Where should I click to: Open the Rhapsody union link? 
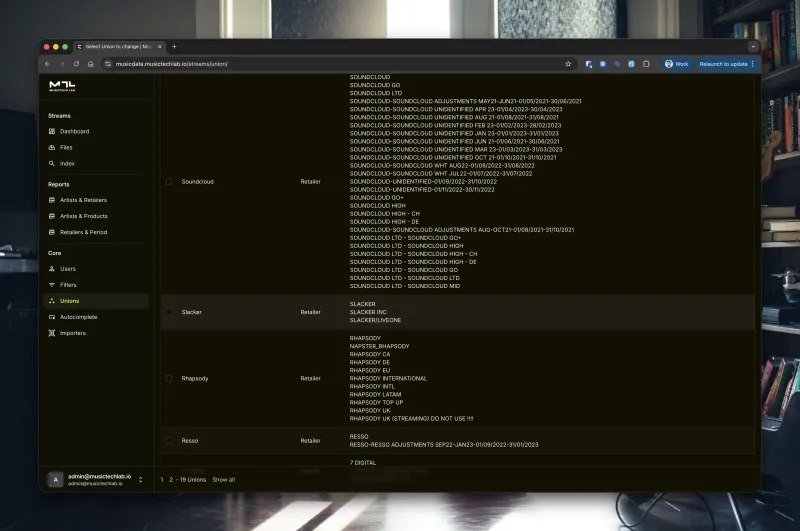pos(195,378)
